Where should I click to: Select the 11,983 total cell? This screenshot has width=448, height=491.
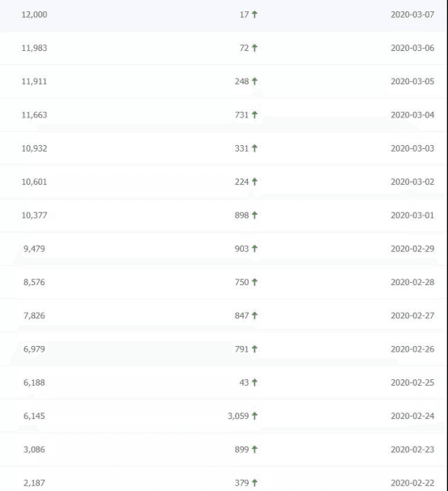pyautogui.click(x=35, y=49)
